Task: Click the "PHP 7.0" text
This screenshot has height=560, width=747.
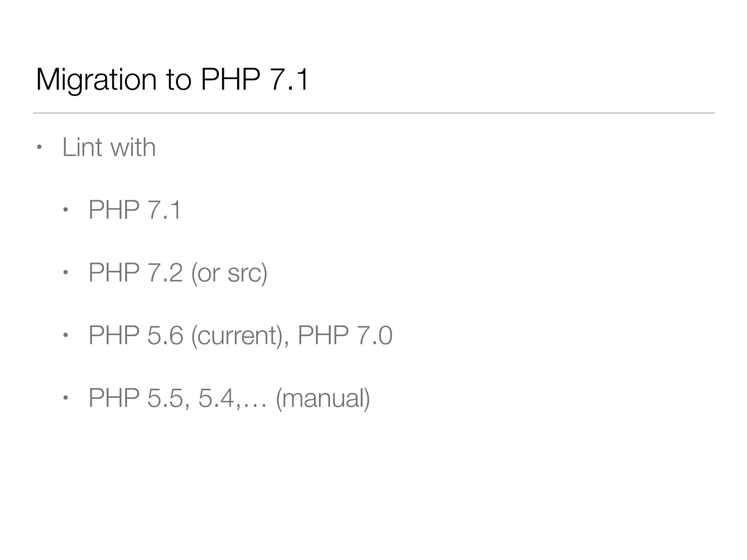Action: click(x=345, y=335)
